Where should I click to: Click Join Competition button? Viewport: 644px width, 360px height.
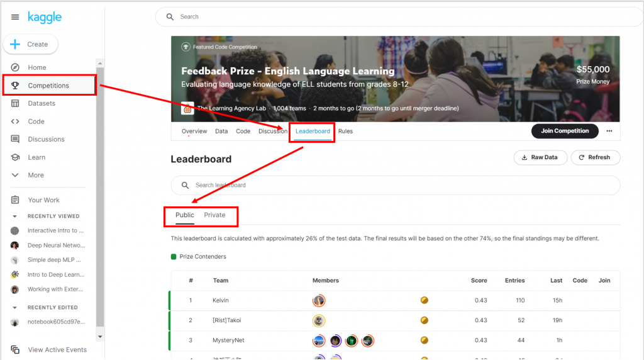pyautogui.click(x=565, y=131)
